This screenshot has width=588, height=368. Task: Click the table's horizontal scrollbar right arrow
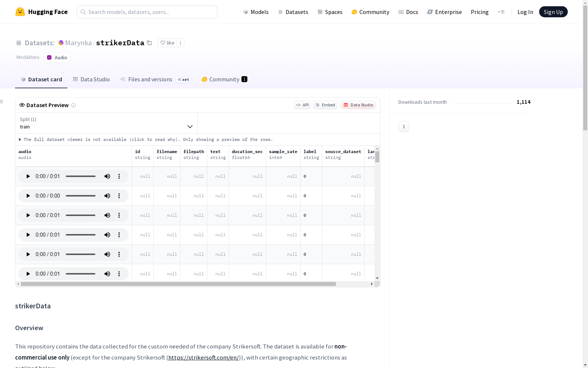[x=372, y=284]
